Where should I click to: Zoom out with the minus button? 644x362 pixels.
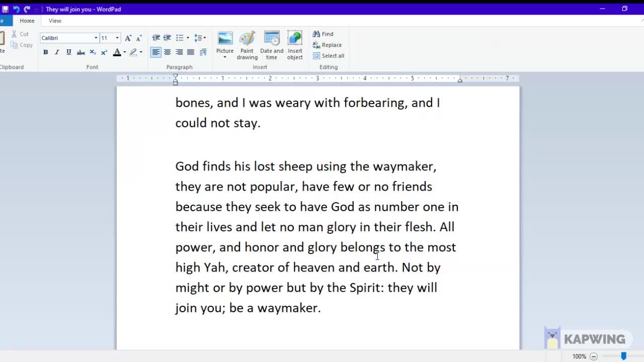(x=594, y=356)
